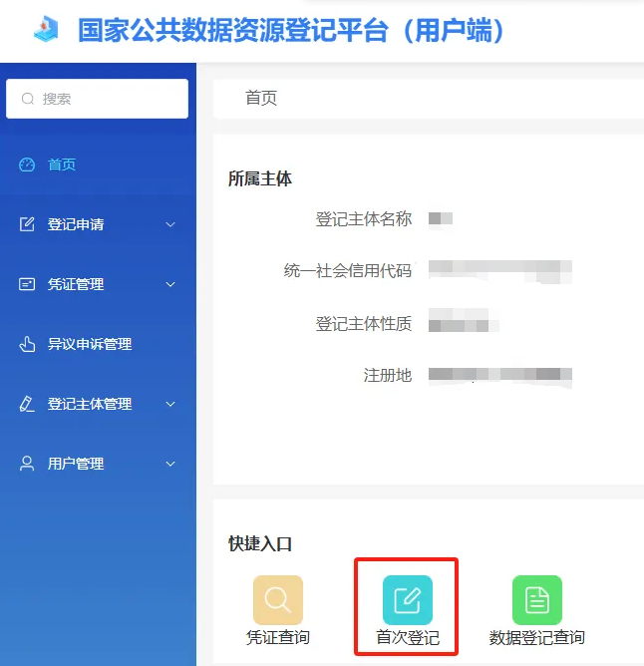The width and height of the screenshot is (644, 666).
Task: Click the 异议申诉管理 hand icon in the sidebar
Action: pos(27,344)
